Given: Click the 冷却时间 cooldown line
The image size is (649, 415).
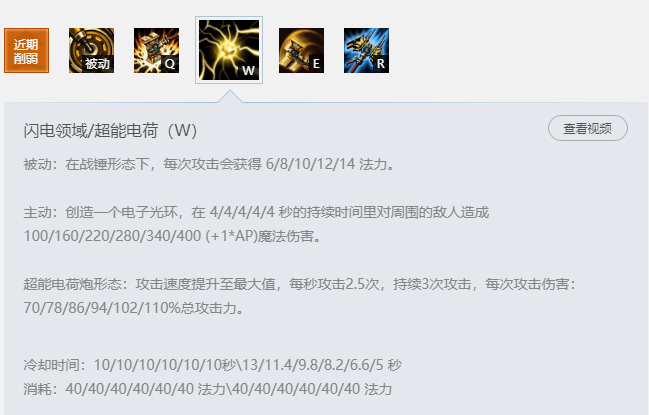Looking at the screenshot, I should pyautogui.click(x=212, y=365).
